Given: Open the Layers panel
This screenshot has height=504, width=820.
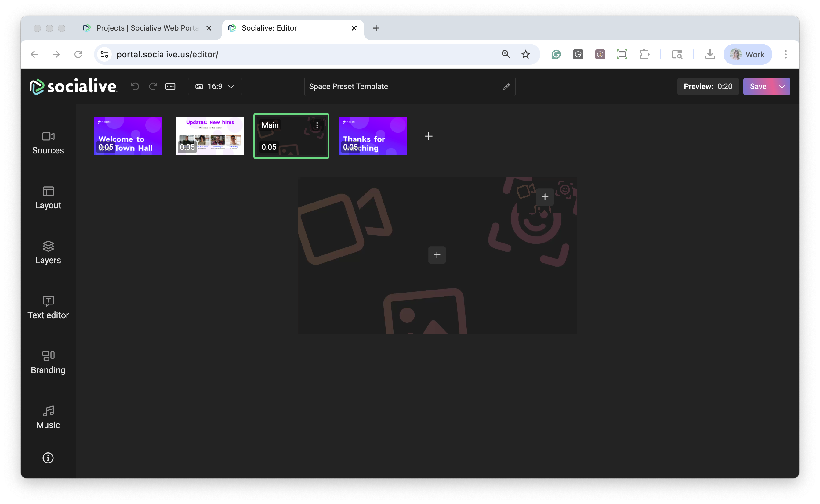Looking at the screenshot, I should click(x=48, y=252).
